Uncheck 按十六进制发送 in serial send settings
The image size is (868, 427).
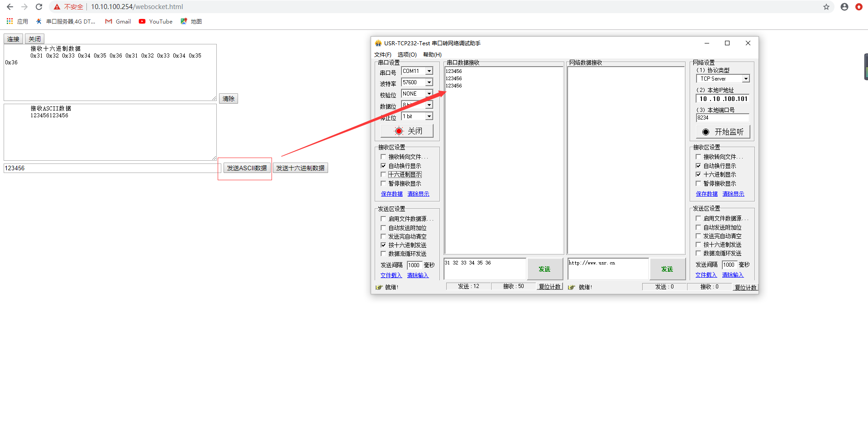(383, 245)
